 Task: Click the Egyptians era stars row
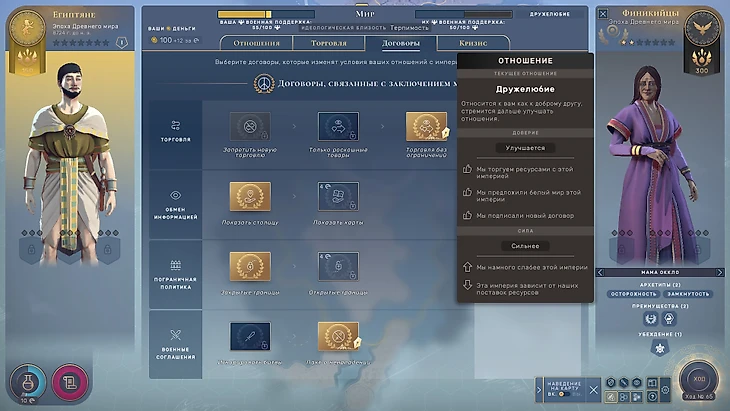tap(81, 43)
